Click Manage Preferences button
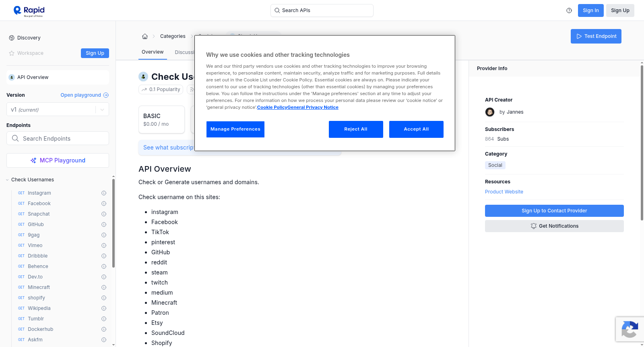644x347 pixels. pyautogui.click(x=235, y=129)
